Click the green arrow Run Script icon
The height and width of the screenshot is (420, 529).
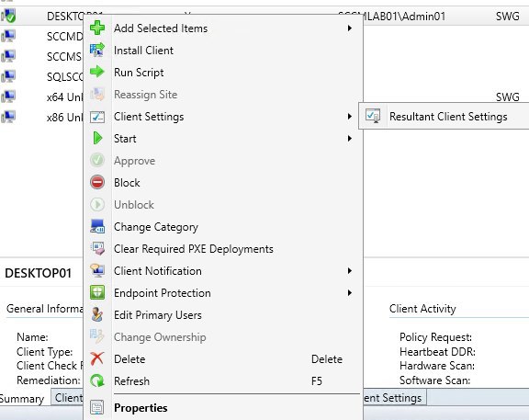point(97,72)
